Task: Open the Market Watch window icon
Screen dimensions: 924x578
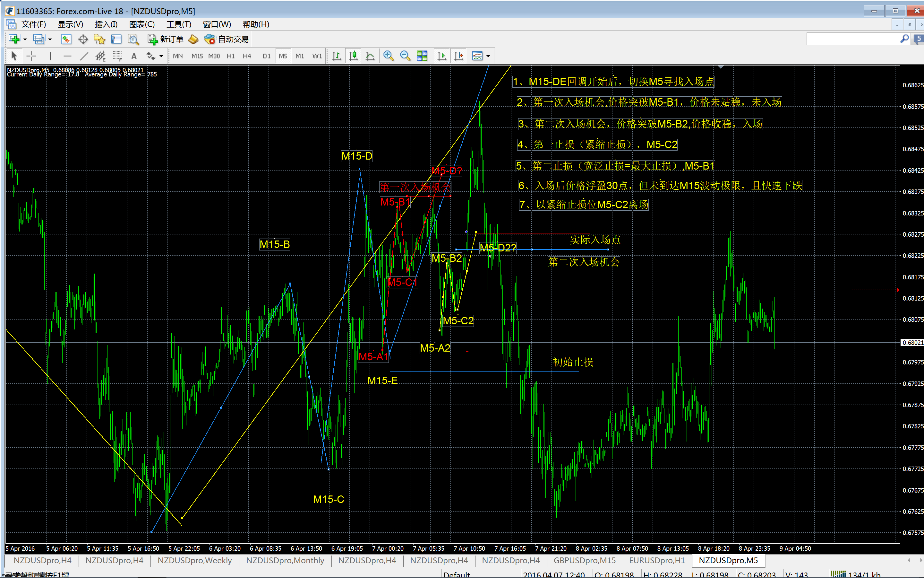Action: [x=66, y=39]
